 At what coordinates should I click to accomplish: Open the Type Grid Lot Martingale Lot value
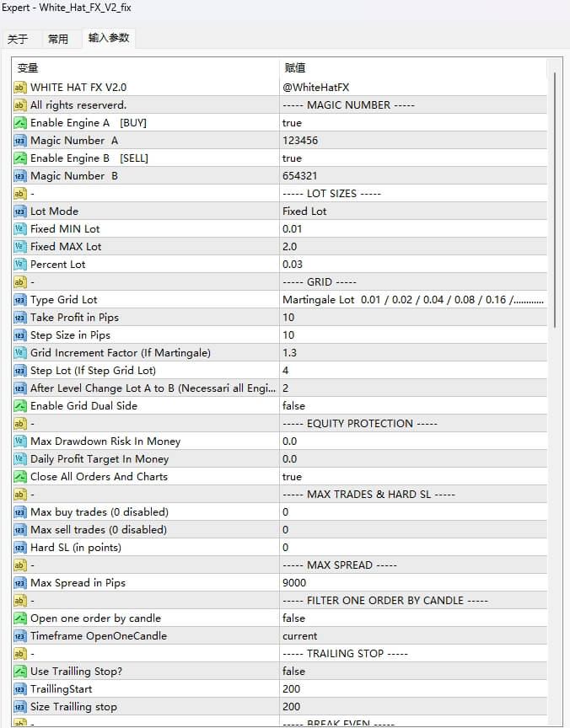click(x=413, y=299)
